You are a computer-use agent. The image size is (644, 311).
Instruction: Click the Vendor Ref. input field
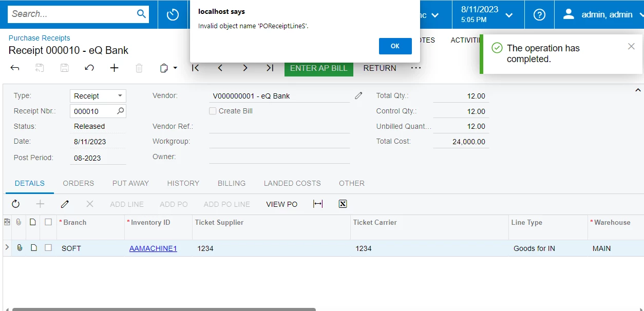coord(279,126)
